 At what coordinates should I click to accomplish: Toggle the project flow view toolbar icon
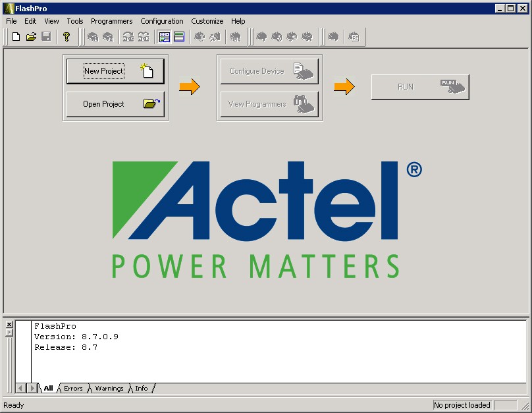[x=165, y=37]
